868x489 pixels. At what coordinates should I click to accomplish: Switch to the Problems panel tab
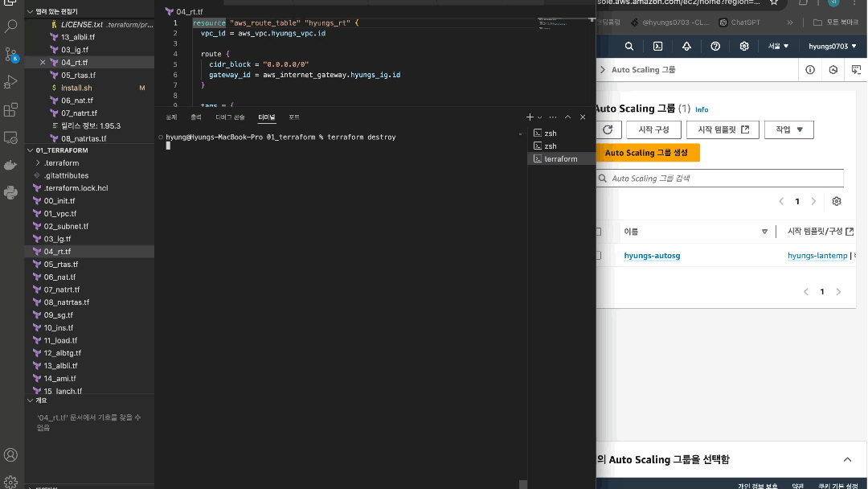(172, 117)
